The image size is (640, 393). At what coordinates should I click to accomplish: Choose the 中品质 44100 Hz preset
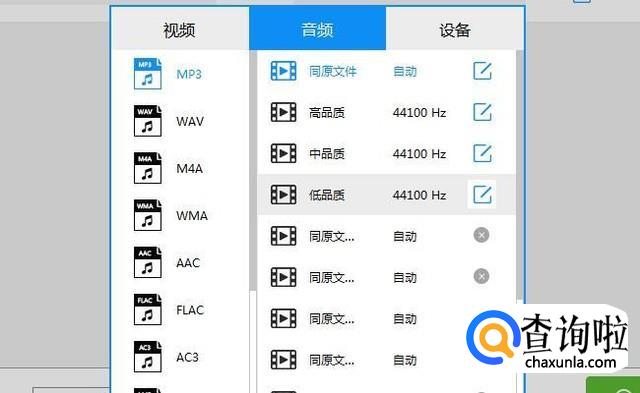pyautogui.click(x=387, y=153)
